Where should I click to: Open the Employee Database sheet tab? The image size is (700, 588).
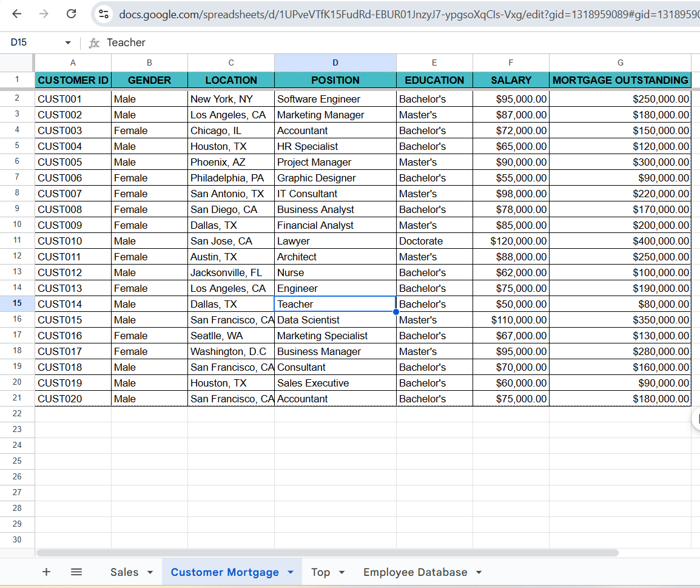pos(415,572)
